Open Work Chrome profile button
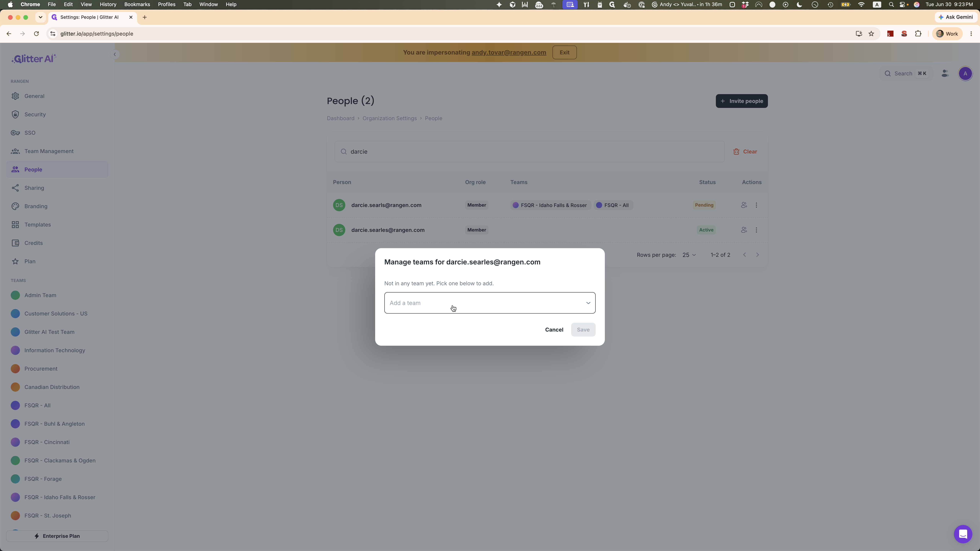The height and width of the screenshot is (551, 980). [947, 34]
